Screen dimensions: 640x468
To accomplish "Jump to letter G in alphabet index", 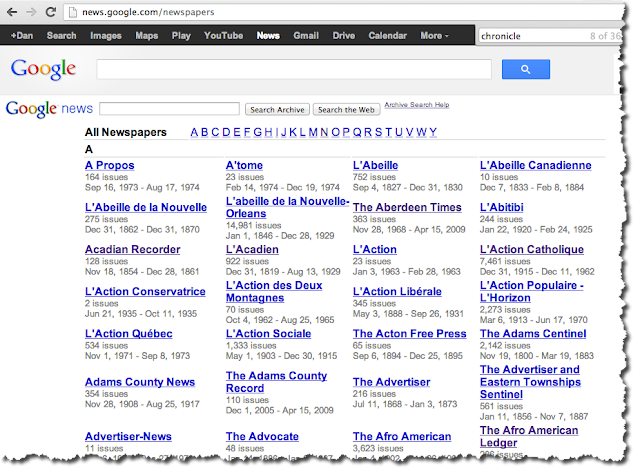I will 257,132.
